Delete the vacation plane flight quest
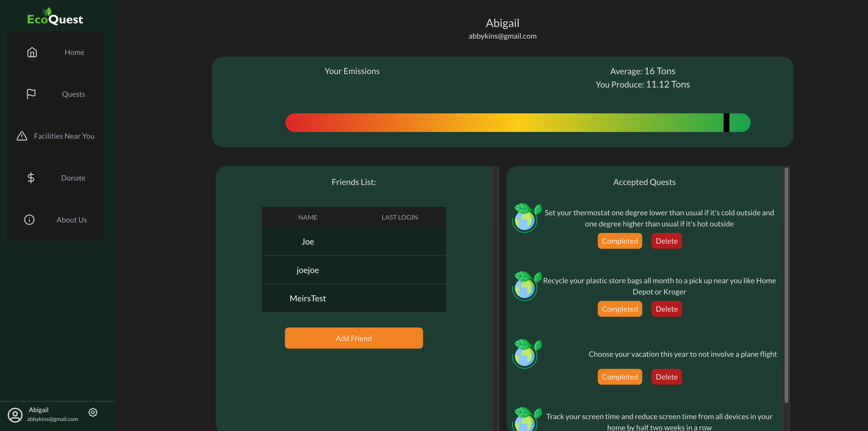The image size is (868, 431). tap(666, 377)
